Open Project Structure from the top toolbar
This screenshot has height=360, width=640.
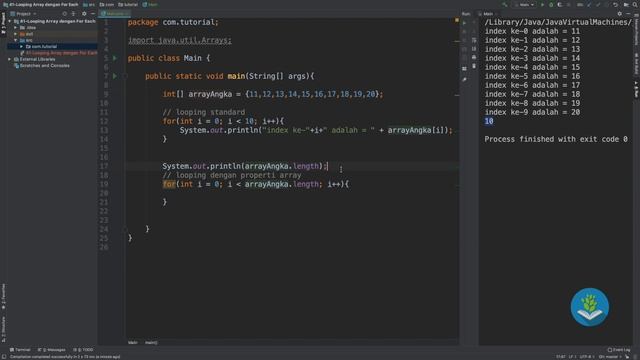626,4
